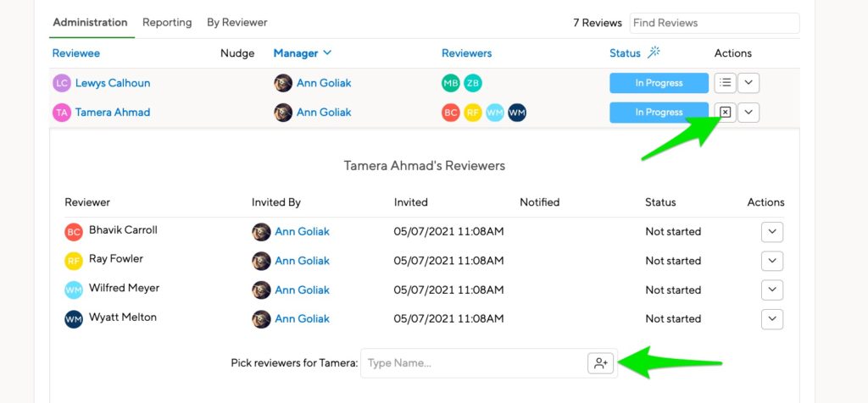The width and height of the screenshot is (868, 403).
Task: Open the Ann Goliak link in Wilfred Meyer's row
Action: [303, 290]
